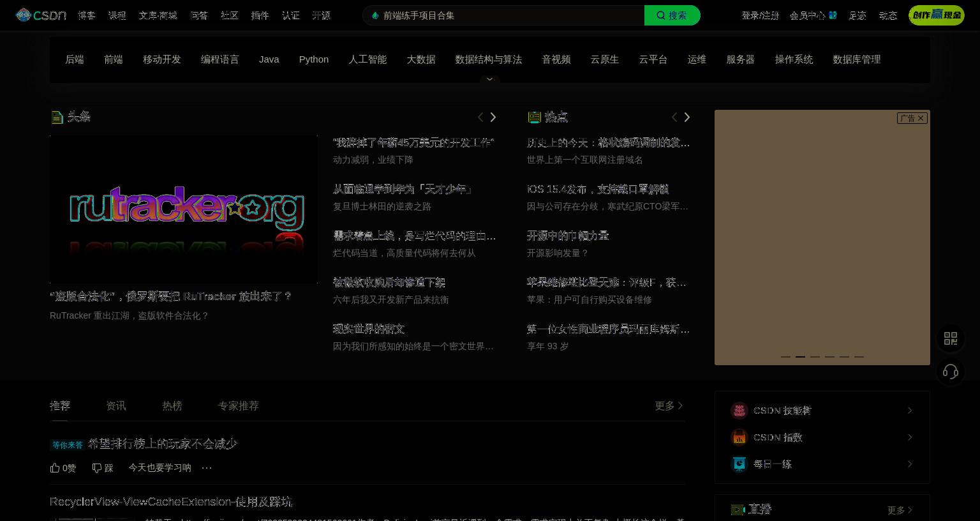
Task: Click the flame icon in search box
Action: click(x=375, y=15)
